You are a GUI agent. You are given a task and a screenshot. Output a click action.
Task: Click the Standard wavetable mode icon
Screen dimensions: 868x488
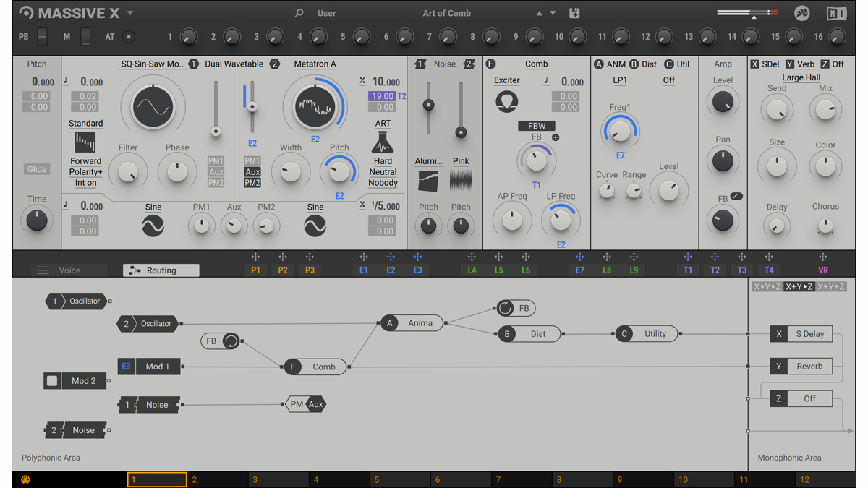pyautogui.click(x=85, y=142)
